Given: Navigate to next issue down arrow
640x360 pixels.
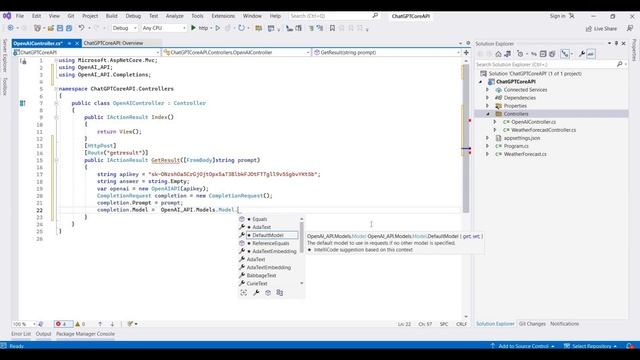Looking at the screenshot, I should (x=112, y=324).
